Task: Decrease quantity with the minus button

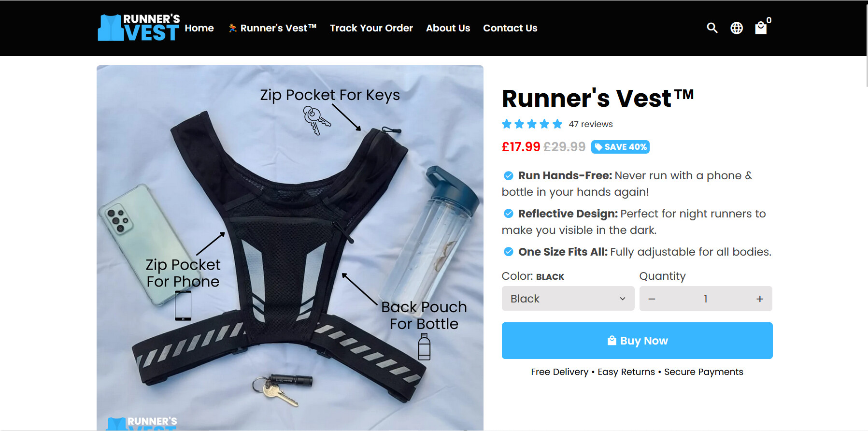Action: (652, 299)
